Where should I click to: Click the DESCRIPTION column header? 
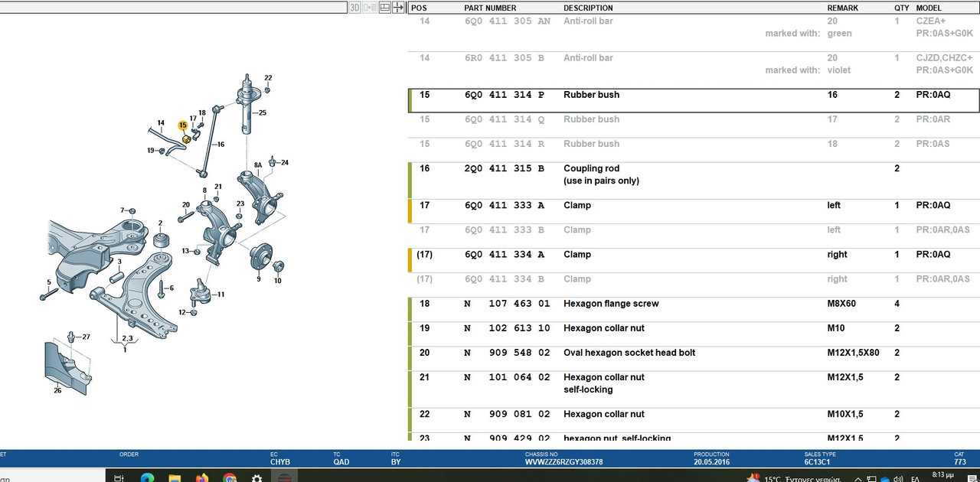coord(588,8)
